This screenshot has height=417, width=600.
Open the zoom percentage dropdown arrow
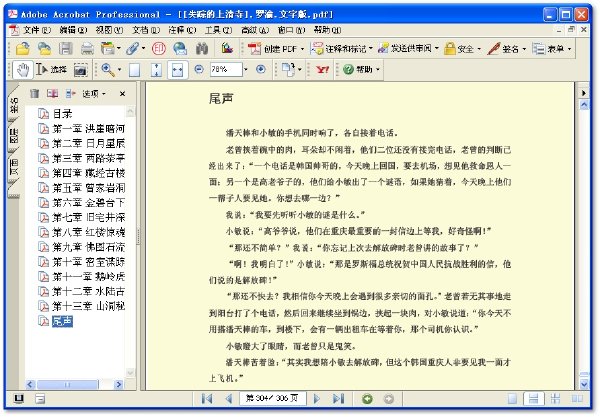click(x=246, y=69)
